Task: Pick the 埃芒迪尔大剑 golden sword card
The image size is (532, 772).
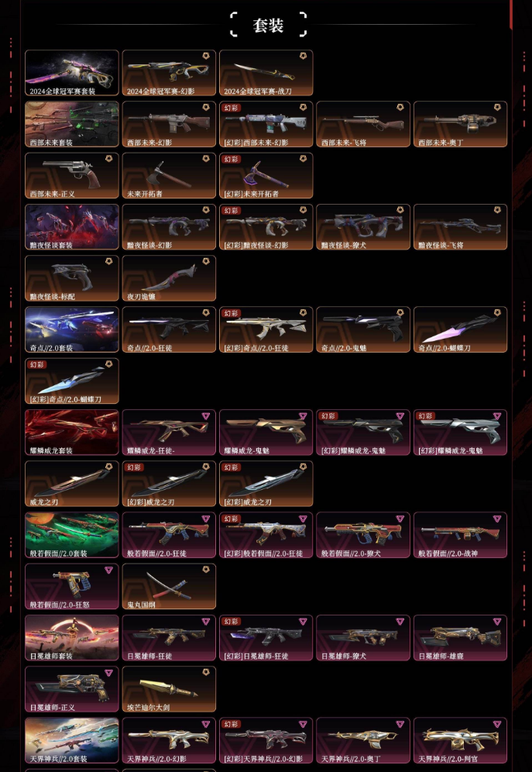Action: click(x=169, y=689)
